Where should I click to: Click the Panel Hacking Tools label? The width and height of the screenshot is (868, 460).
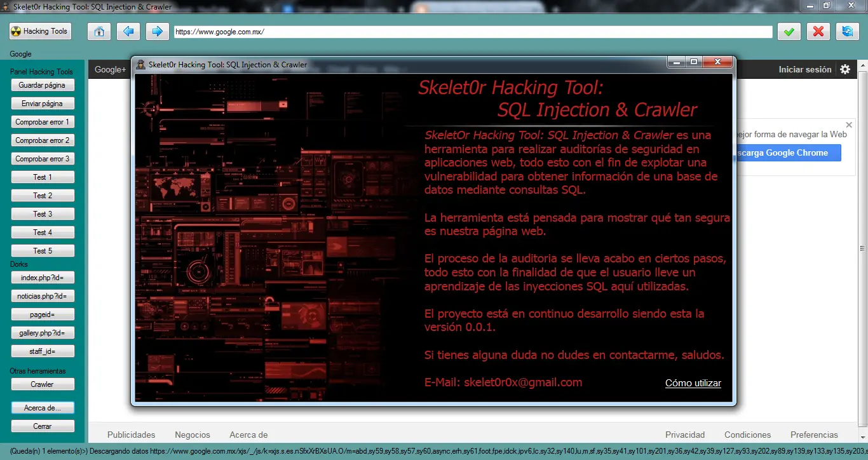[x=41, y=72]
